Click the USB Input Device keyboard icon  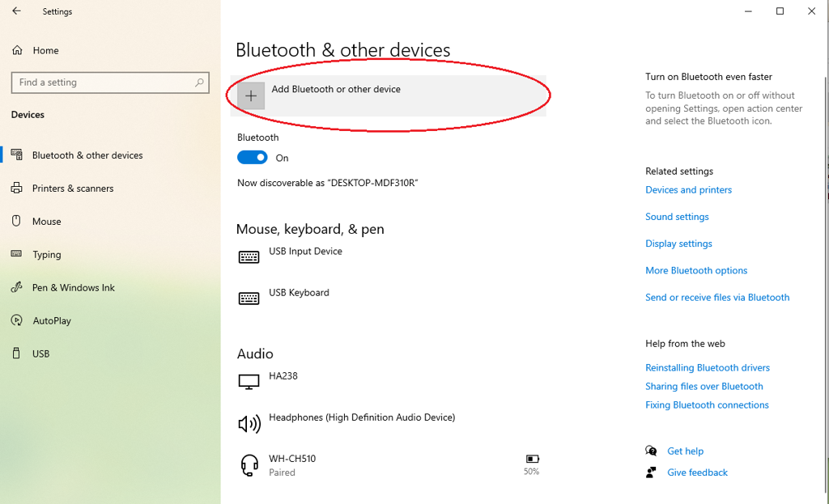tap(249, 257)
